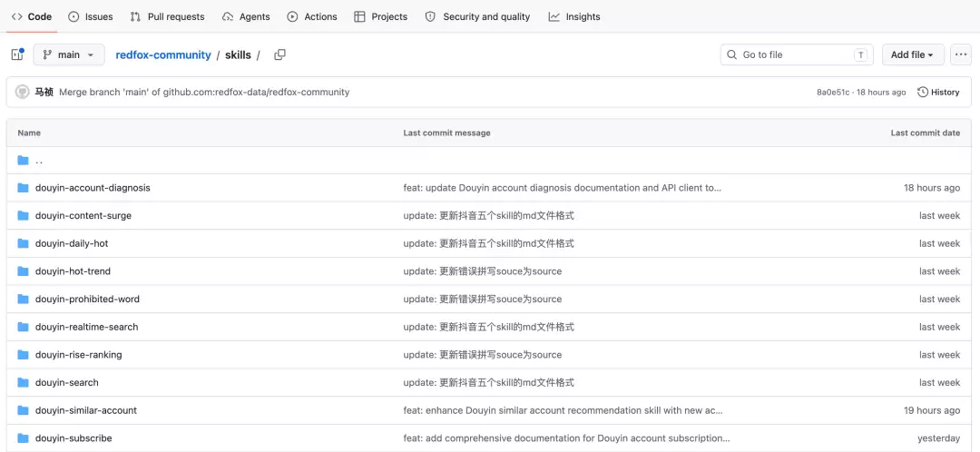This screenshot has width=980, height=452.
Task: Open the douyin-content-surge folder
Action: pyautogui.click(x=83, y=216)
